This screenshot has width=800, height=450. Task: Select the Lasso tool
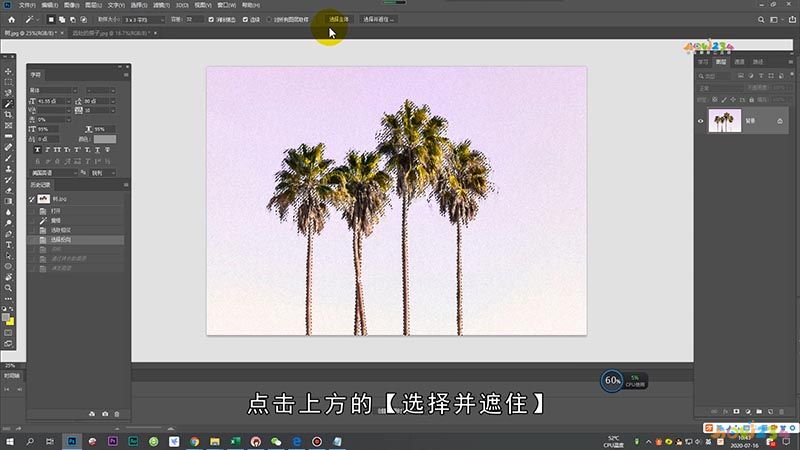coord(8,93)
